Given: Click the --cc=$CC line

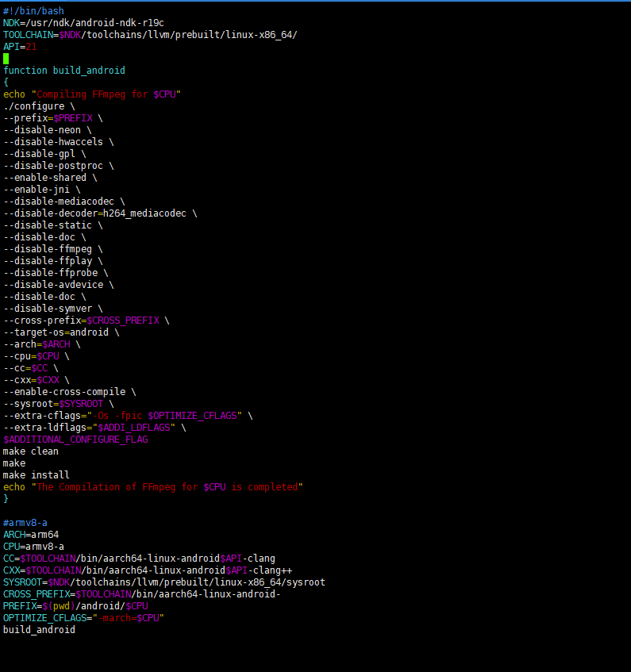Looking at the screenshot, I should click(x=31, y=368).
